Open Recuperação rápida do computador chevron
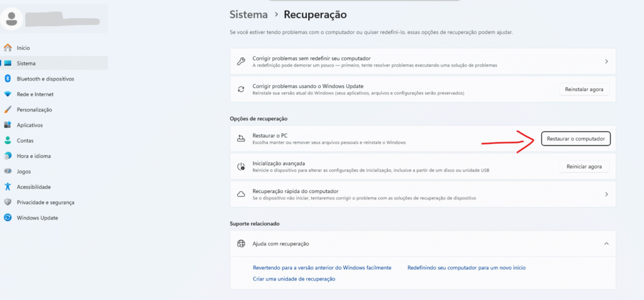 (606, 194)
